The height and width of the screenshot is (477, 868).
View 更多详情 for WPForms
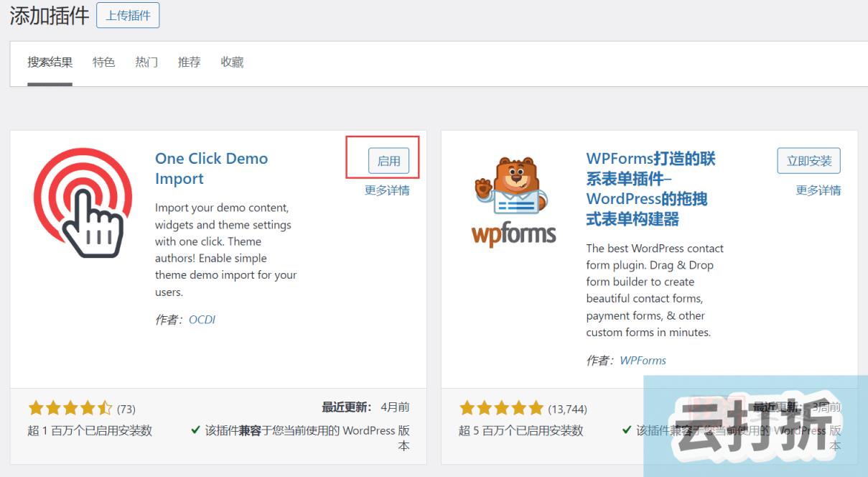point(818,190)
